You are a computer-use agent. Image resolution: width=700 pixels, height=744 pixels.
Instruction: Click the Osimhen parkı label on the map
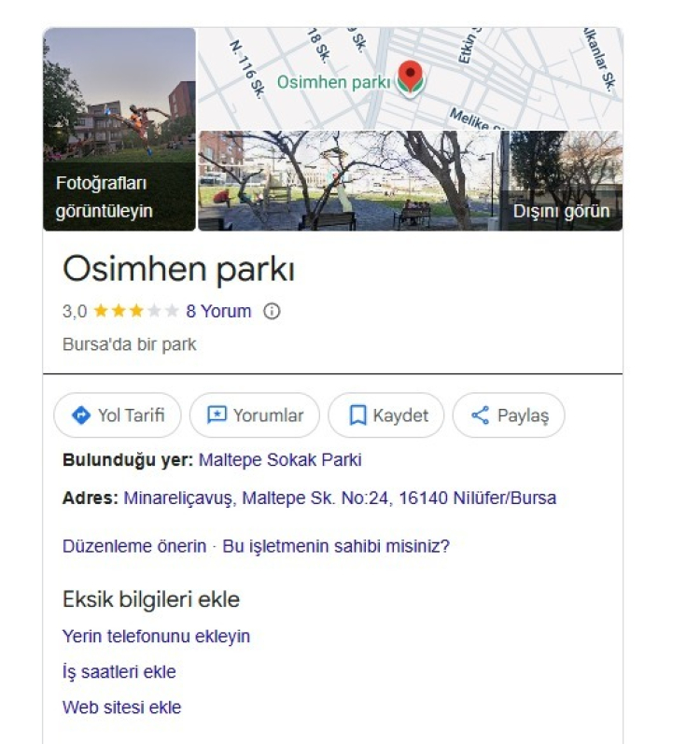point(332,82)
